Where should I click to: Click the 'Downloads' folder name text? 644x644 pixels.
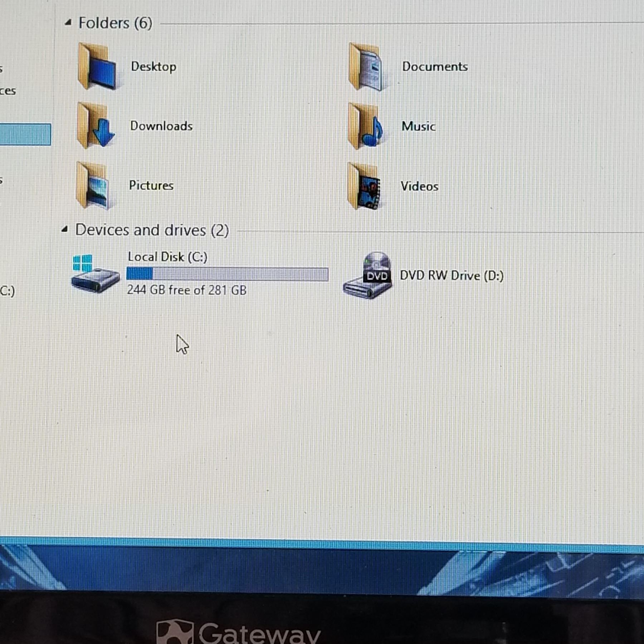[161, 126]
